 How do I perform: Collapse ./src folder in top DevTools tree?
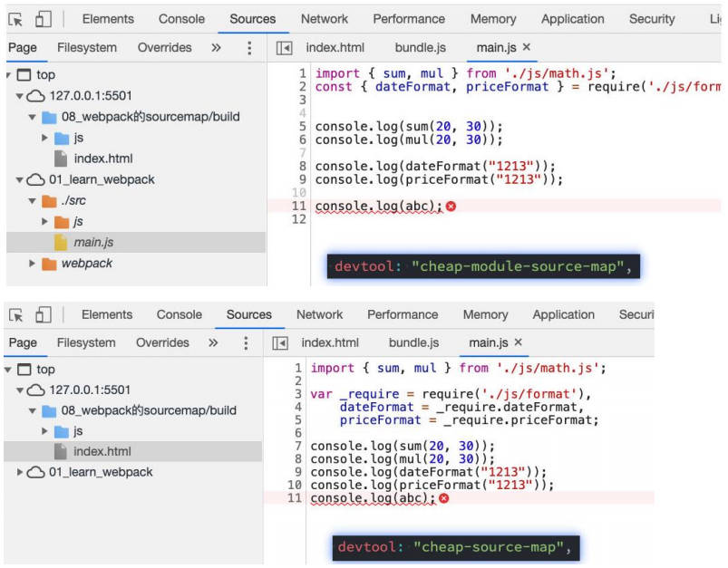[32, 201]
